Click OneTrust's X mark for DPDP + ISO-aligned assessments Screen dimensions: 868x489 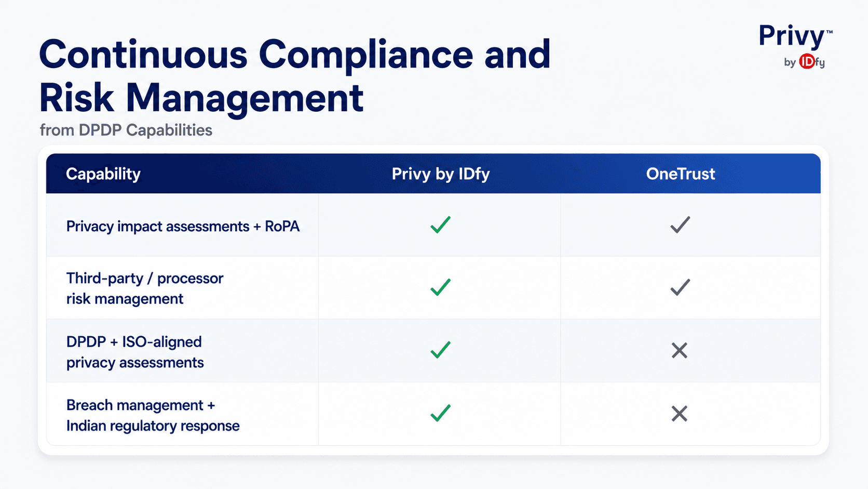coord(679,351)
